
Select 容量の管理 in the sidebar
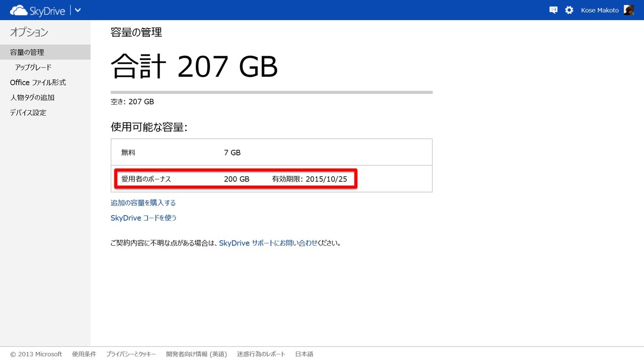click(x=45, y=52)
